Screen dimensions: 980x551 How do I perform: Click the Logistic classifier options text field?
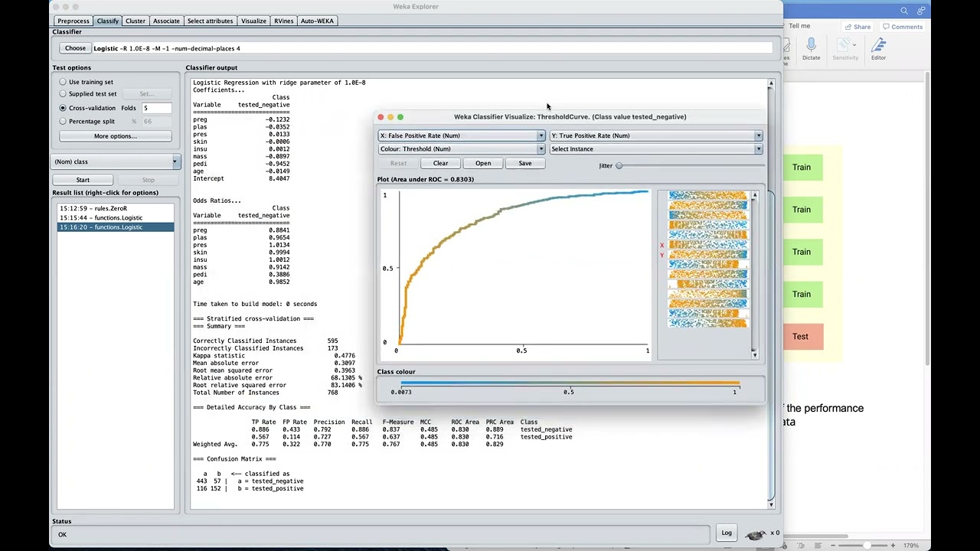(432, 48)
